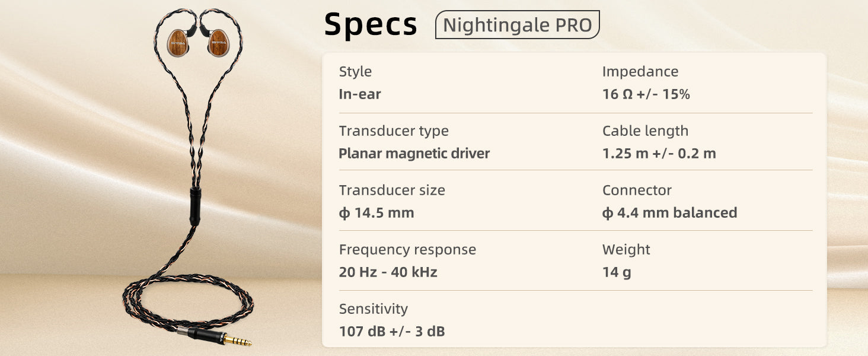This screenshot has width=868, height=356.
Task: Select the Style label
Action: click(355, 72)
